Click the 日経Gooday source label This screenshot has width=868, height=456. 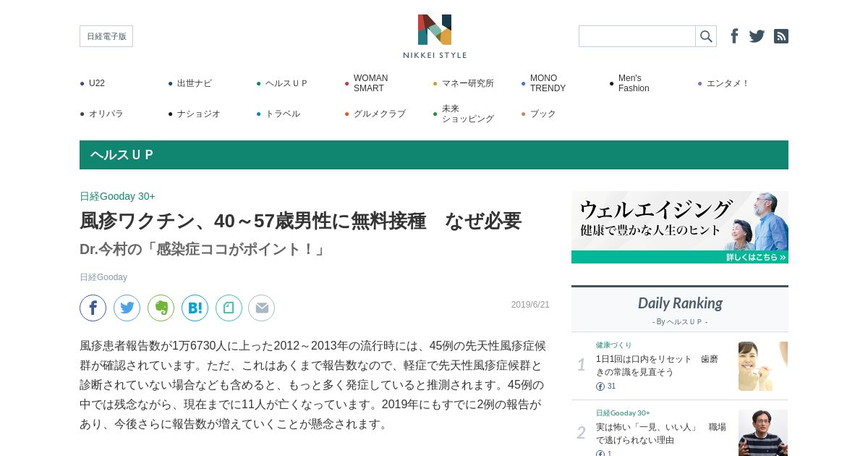[103, 277]
